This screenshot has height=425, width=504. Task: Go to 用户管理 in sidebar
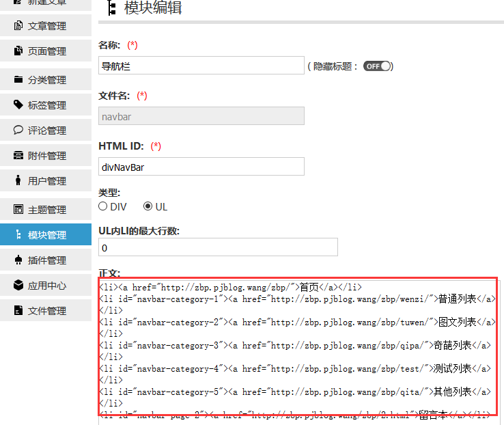46,180
